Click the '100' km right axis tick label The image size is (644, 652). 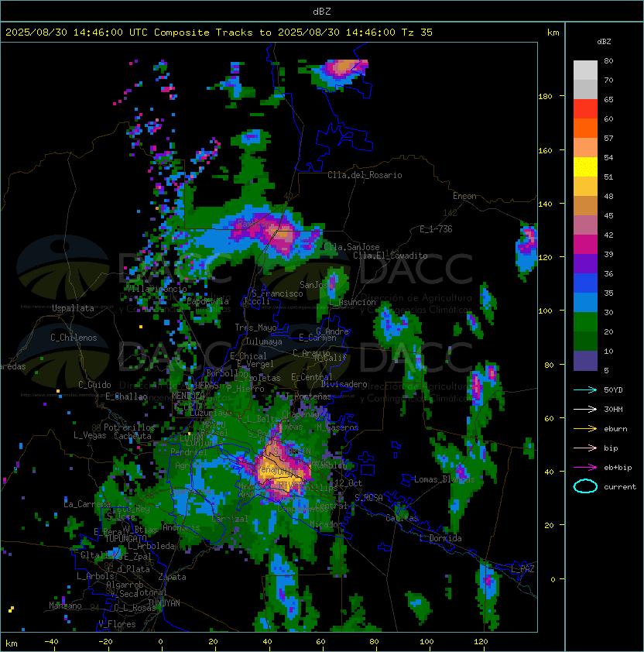click(545, 311)
